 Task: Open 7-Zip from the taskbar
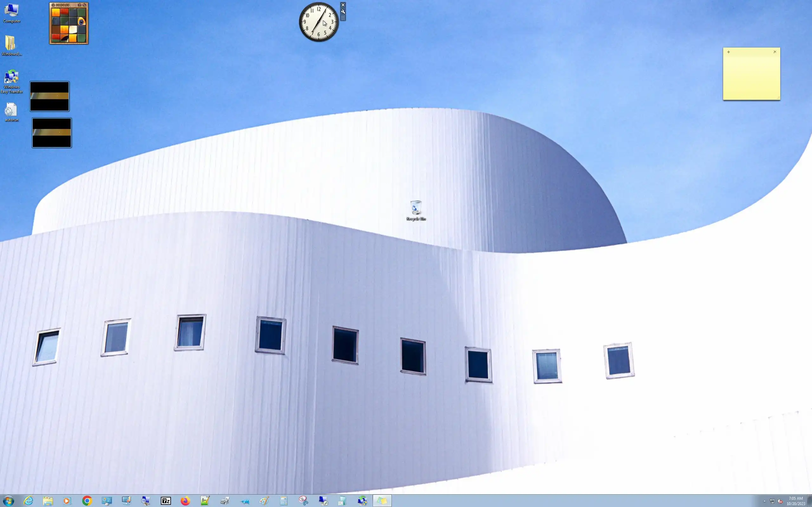tap(166, 501)
